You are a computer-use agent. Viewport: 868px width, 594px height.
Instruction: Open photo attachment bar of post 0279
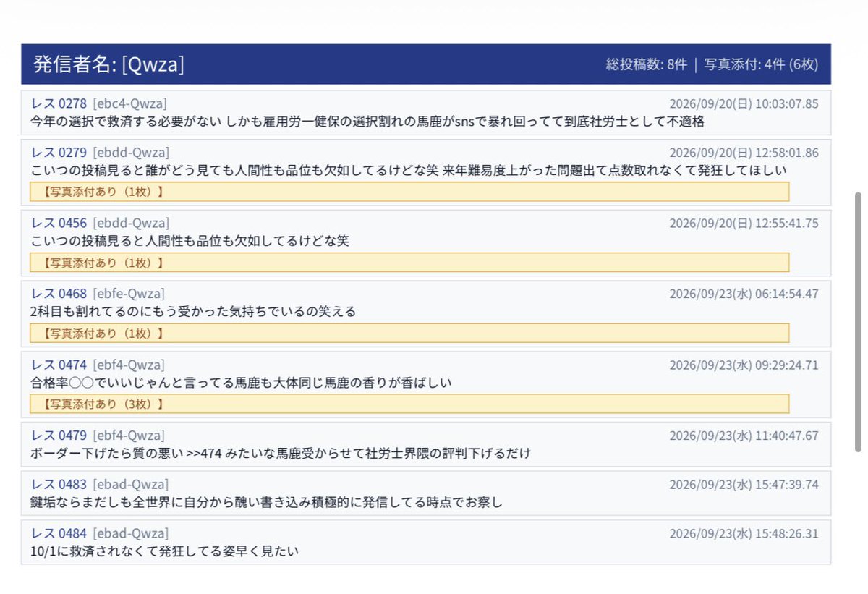point(409,192)
